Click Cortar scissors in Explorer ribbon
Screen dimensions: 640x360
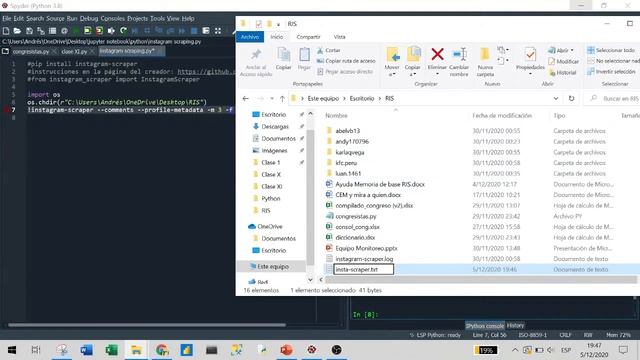[x=329, y=50]
